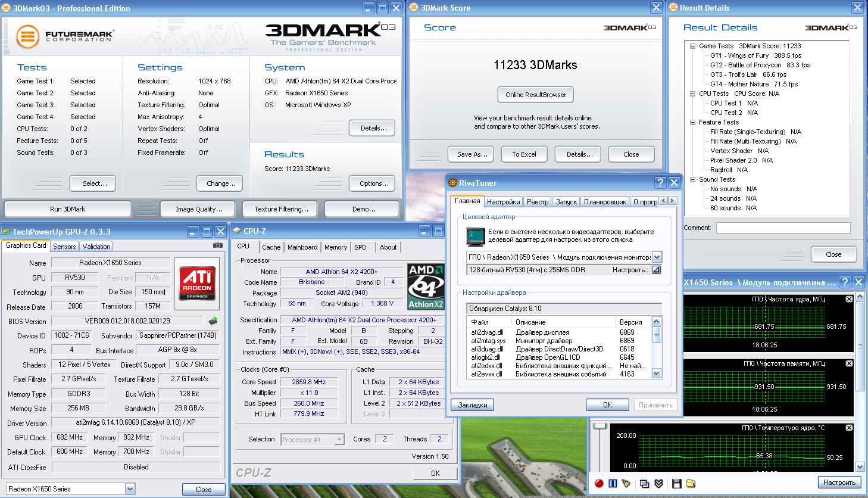Image resolution: width=868 pixels, height=498 pixels.
Task: Click Закладки button in RivaTuner
Action: [473, 405]
